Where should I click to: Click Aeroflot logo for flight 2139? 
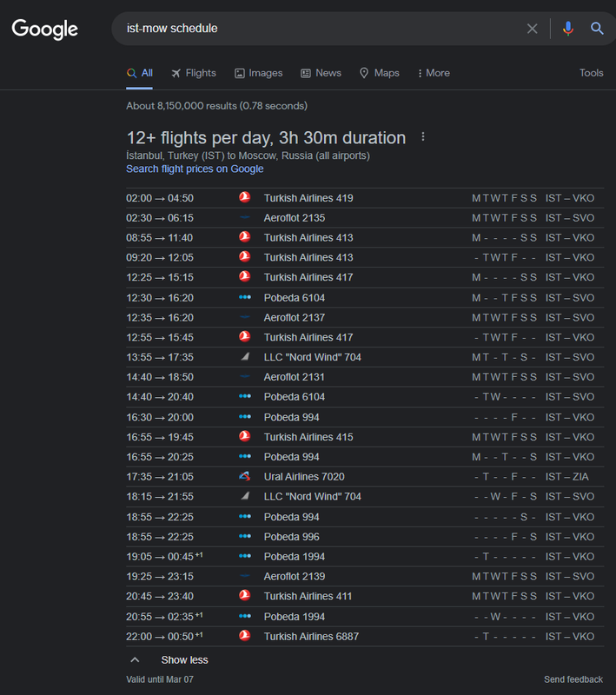point(245,576)
